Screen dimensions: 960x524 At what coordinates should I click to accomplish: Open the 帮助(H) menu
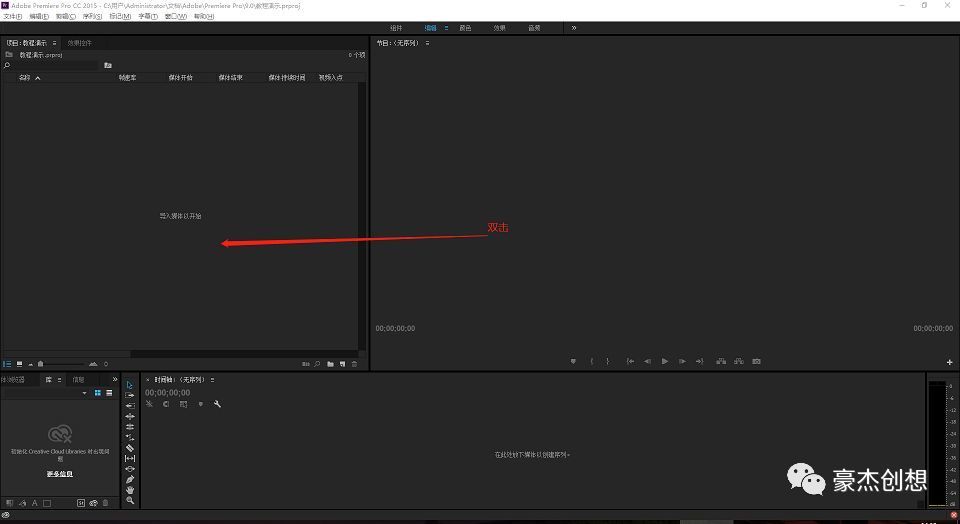click(204, 17)
